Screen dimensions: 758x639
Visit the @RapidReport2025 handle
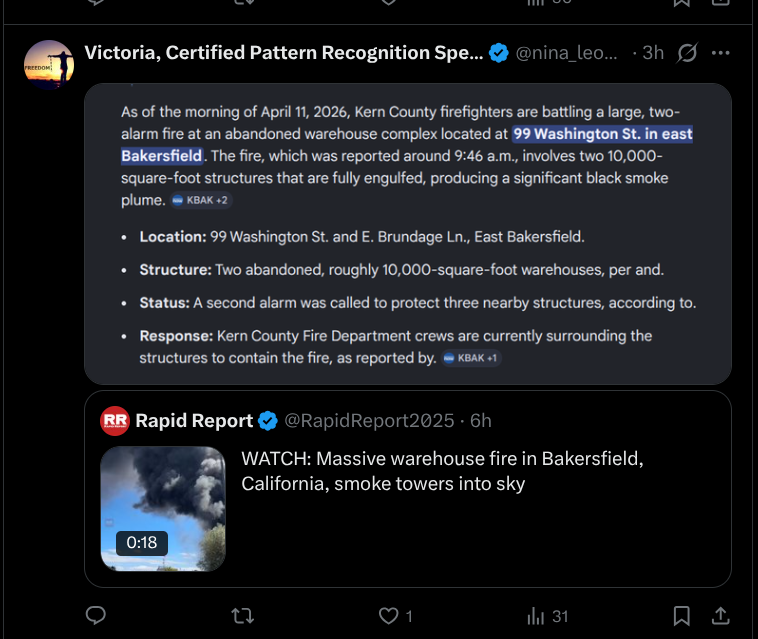click(x=368, y=421)
